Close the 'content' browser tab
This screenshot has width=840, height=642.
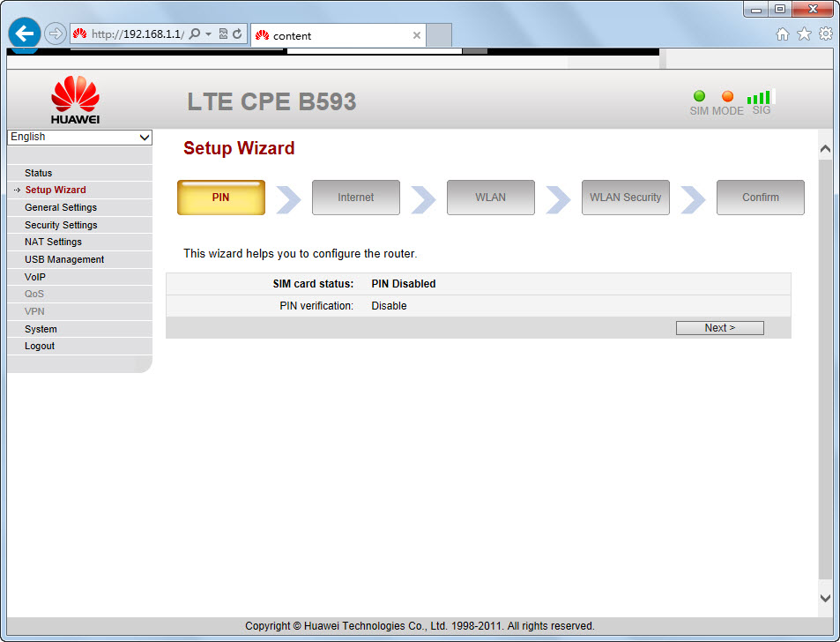click(x=417, y=35)
